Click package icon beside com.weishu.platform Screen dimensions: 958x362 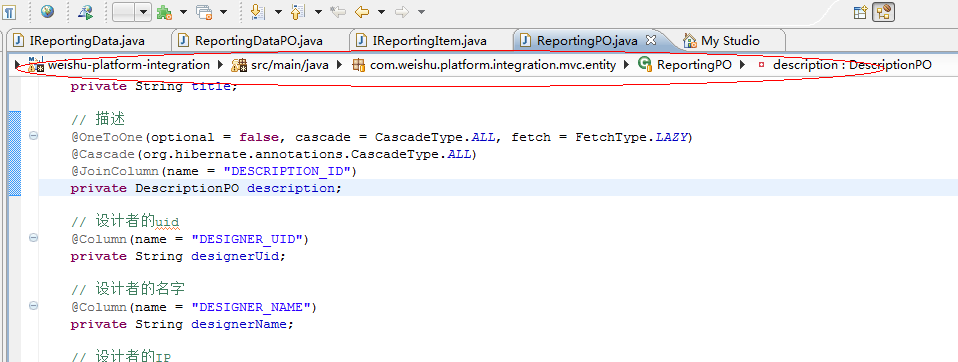pyautogui.click(x=359, y=65)
